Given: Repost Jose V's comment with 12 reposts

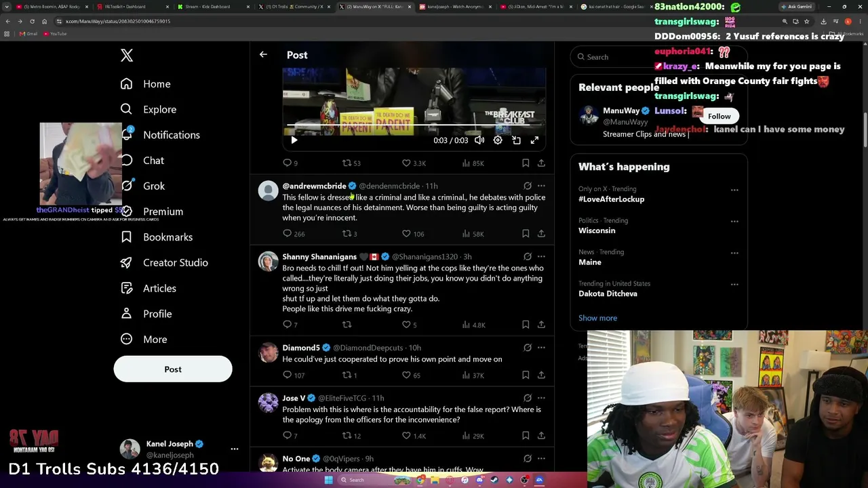Looking at the screenshot, I should (x=351, y=436).
